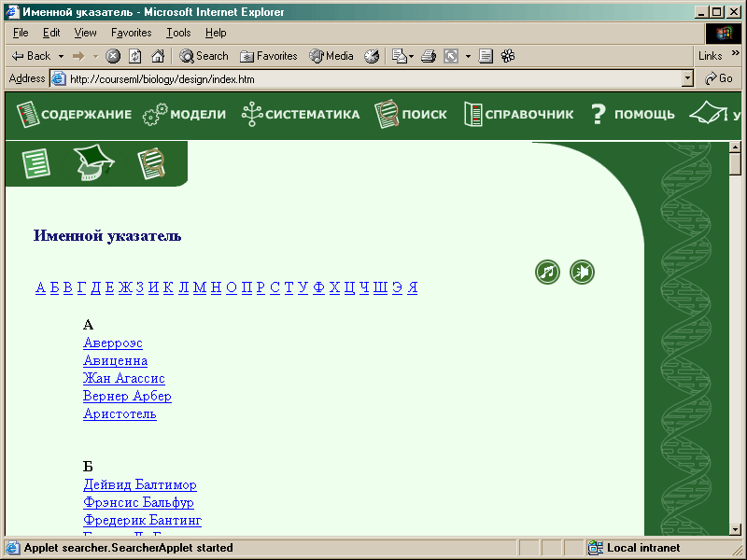Open the СПРАВОЧНИК reference section
747x560 pixels.
tap(519, 115)
